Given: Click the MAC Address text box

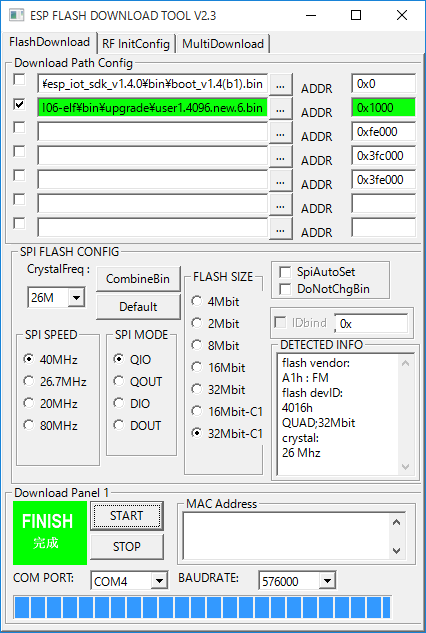Looking at the screenshot, I should click(285, 536).
